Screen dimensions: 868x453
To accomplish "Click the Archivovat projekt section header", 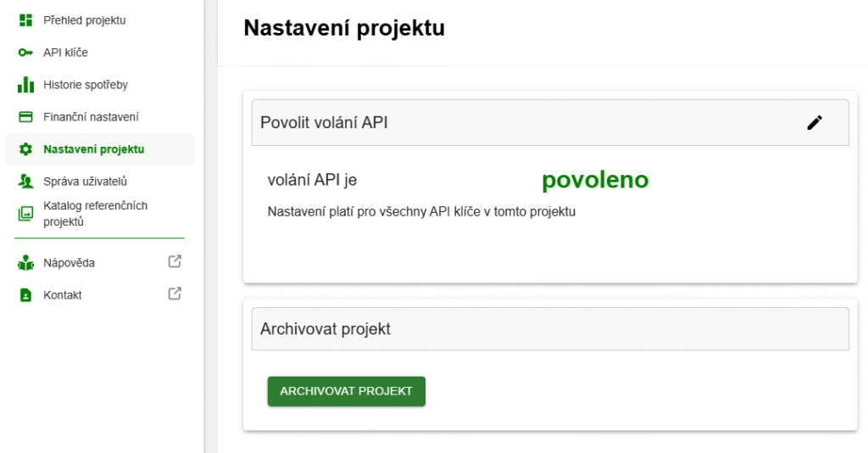I will coord(550,329).
